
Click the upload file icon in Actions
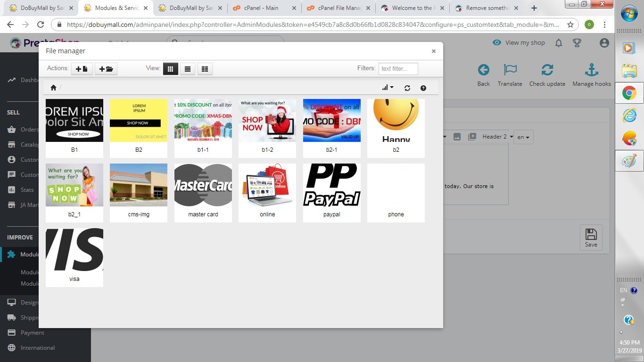coord(82,69)
